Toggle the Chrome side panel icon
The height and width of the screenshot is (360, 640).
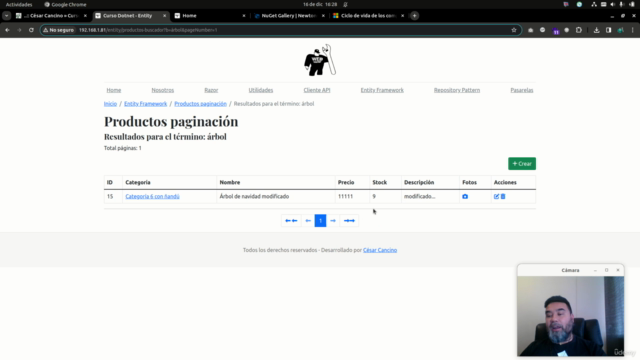609,30
